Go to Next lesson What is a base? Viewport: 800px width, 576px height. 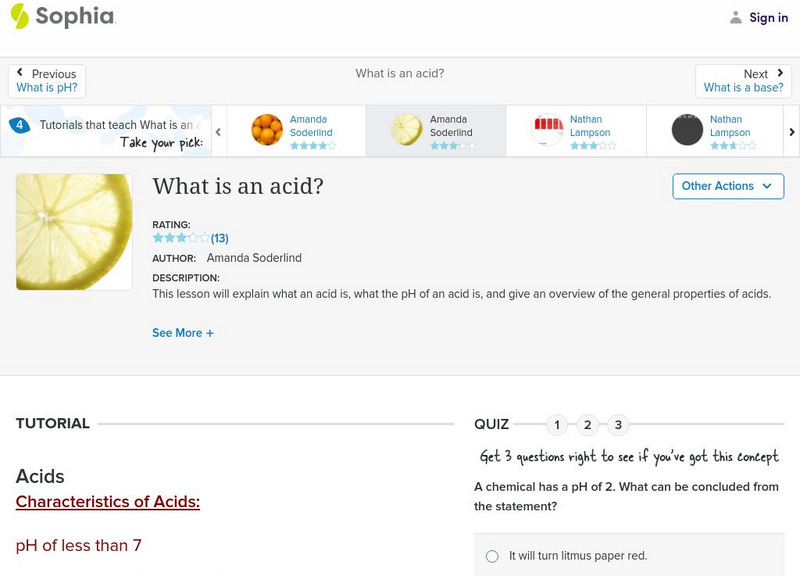point(743,80)
